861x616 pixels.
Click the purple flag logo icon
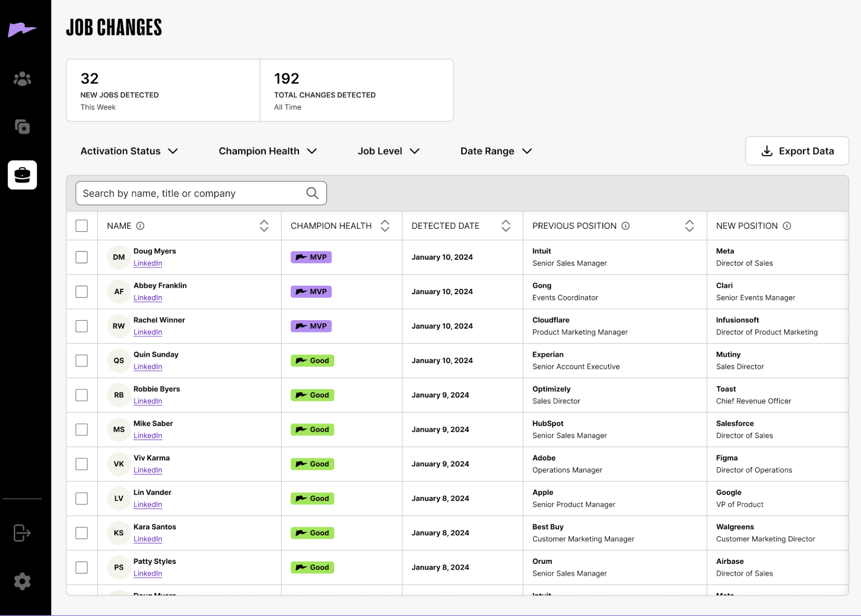point(22,29)
